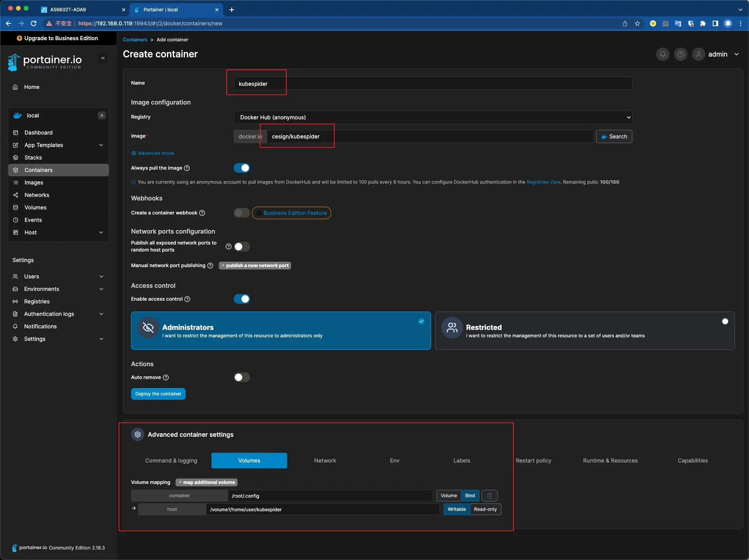Switch to Restart policy tab
The image size is (749, 560).
(x=534, y=461)
